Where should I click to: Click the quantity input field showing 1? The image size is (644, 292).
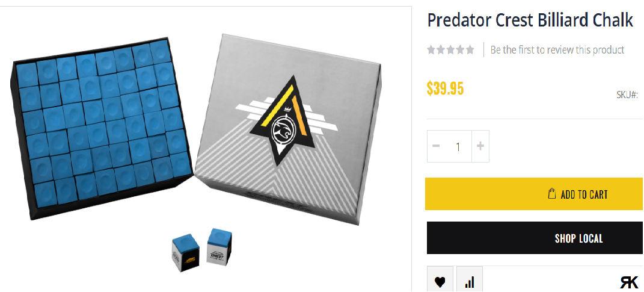tap(458, 146)
